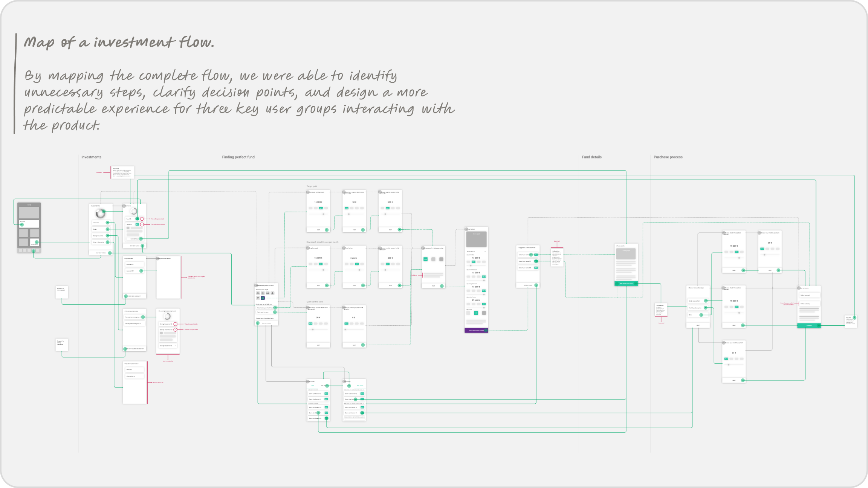Image resolution: width=868 pixels, height=488 pixels.
Task: Click the BUY MORE THIS FUND button
Action: coord(626,283)
